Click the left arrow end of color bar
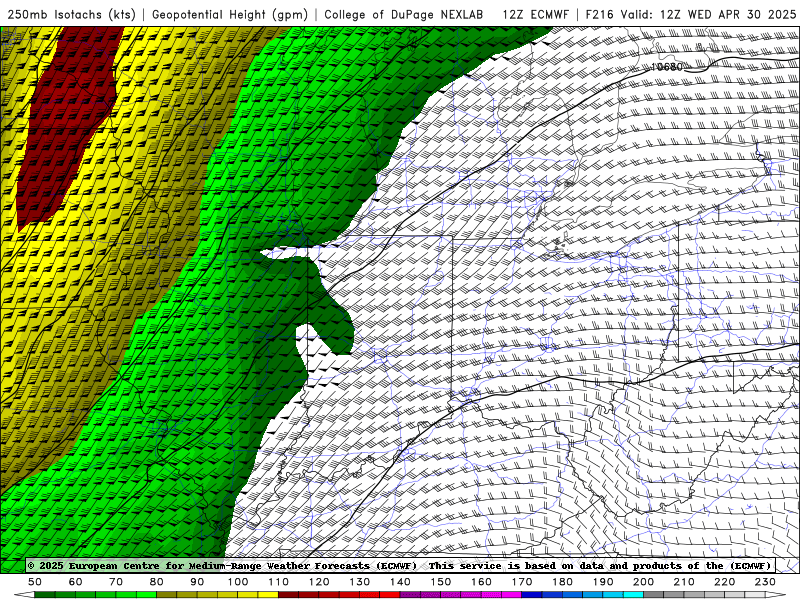This screenshot has width=800, height=600. (x=24, y=595)
